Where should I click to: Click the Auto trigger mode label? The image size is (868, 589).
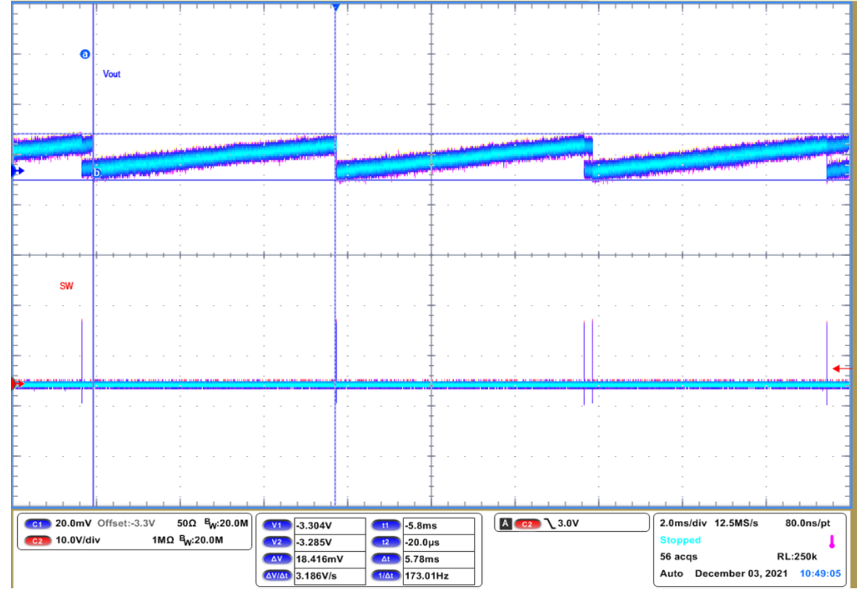click(672, 574)
